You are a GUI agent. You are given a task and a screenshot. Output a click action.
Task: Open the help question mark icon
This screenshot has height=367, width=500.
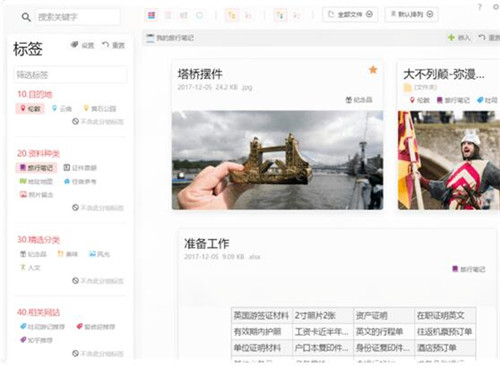pos(480,7)
